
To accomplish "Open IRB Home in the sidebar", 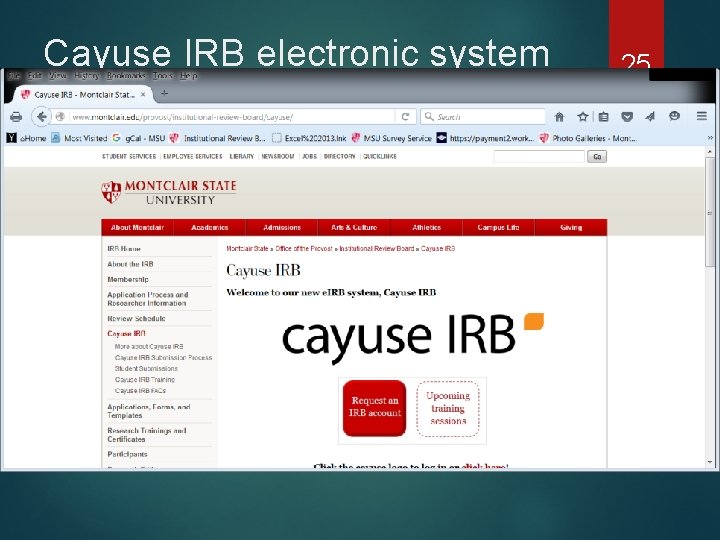I will [x=124, y=248].
